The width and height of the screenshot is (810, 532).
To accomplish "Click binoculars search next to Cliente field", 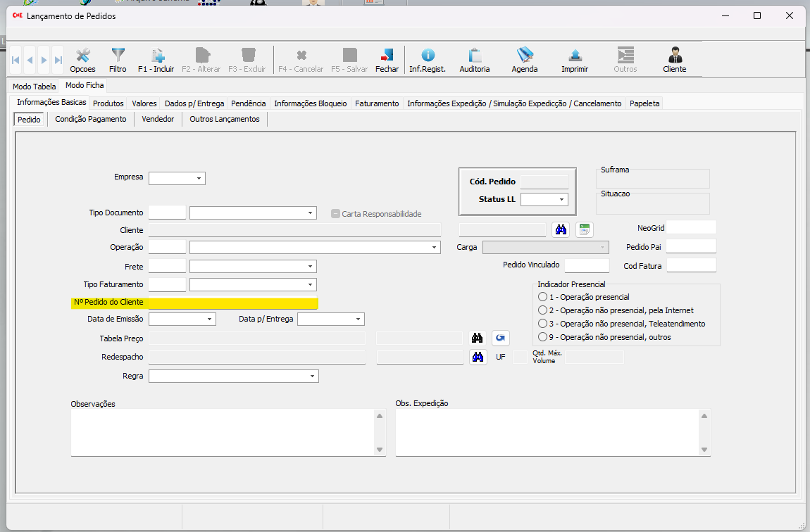I will 561,229.
